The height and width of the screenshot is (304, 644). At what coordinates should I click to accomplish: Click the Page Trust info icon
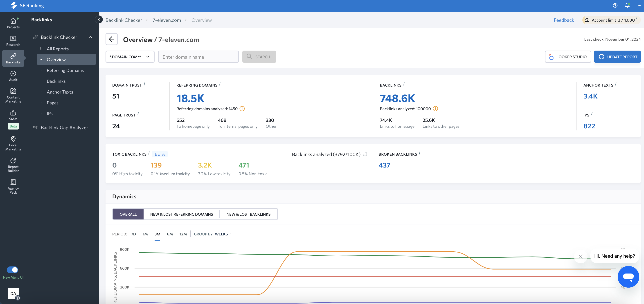pyautogui.click(x=138, y=114)
